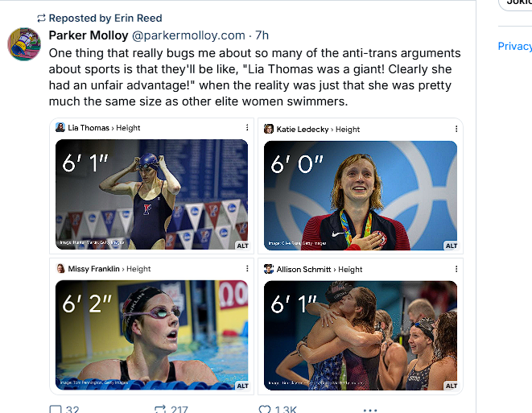Open Parker Molloy's profile avatar

24,44
